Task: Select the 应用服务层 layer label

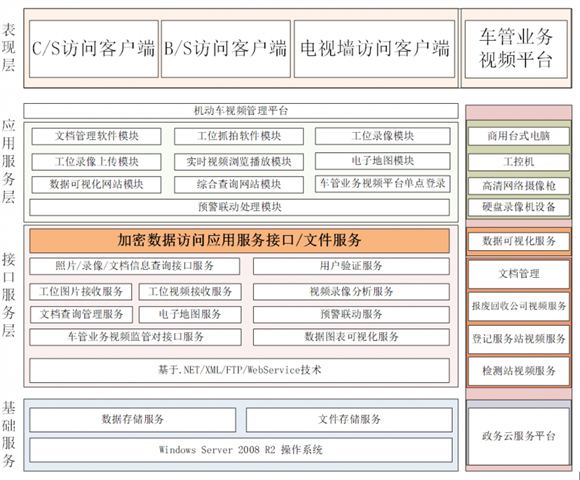Action: click(x=9, y=161)
